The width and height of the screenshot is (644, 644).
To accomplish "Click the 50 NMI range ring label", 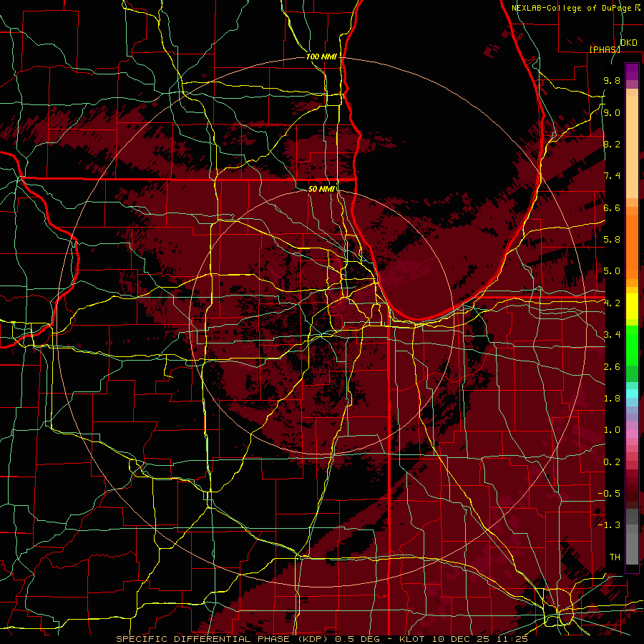I will [x=321, y=189].
